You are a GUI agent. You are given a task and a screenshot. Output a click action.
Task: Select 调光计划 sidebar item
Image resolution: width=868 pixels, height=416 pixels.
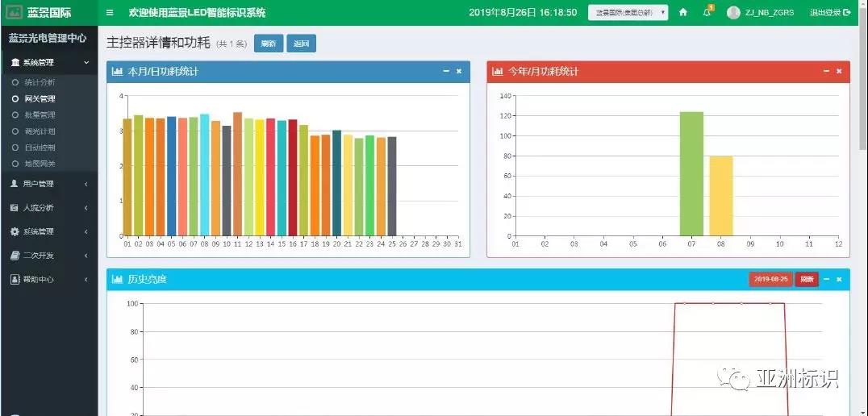pyautogui.click(x=40, y=131)
